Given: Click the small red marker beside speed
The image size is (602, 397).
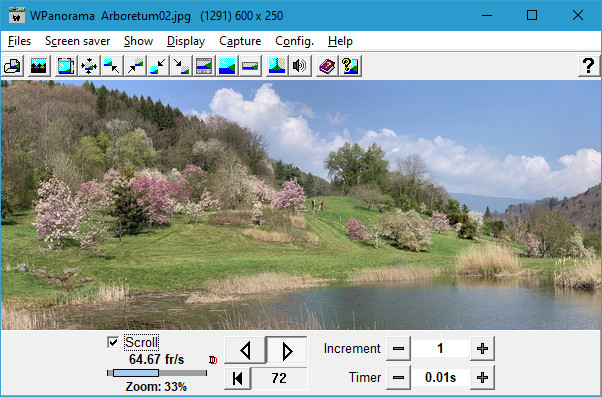Looking at the screenshot, I should coord(213,360).
